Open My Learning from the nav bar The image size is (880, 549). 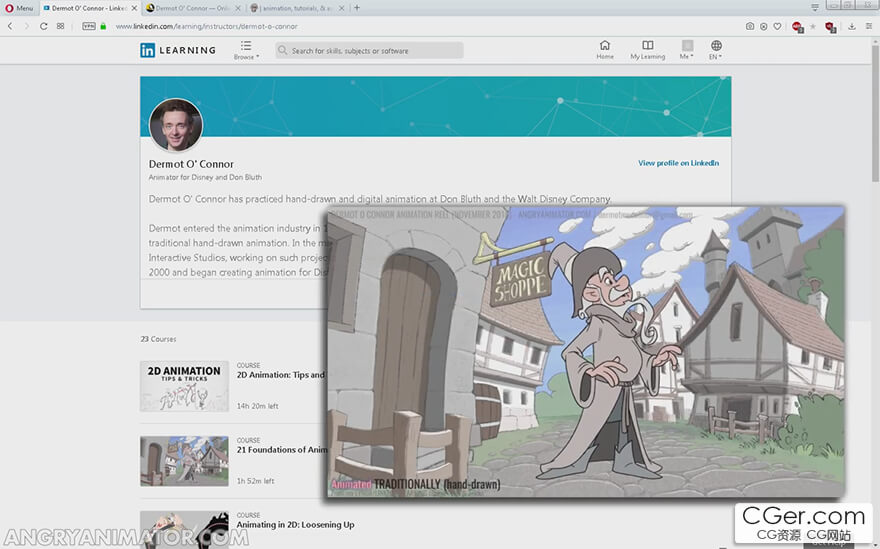point(648,50)
